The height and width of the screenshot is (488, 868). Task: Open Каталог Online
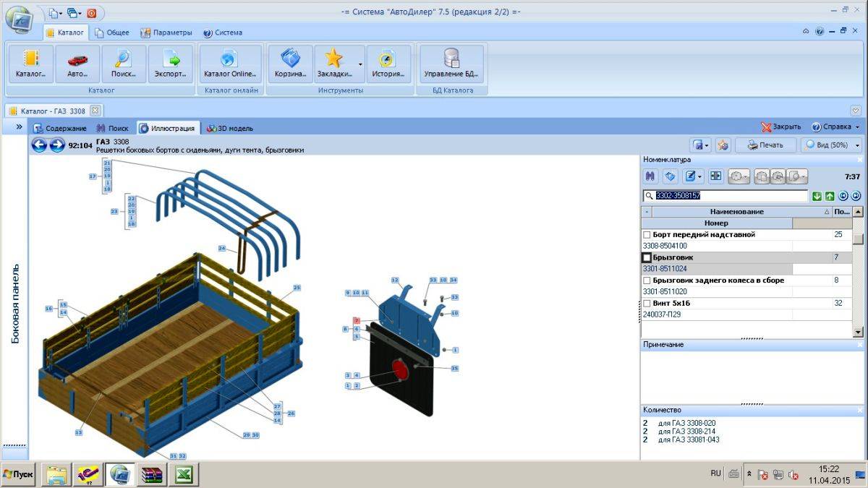230,64
